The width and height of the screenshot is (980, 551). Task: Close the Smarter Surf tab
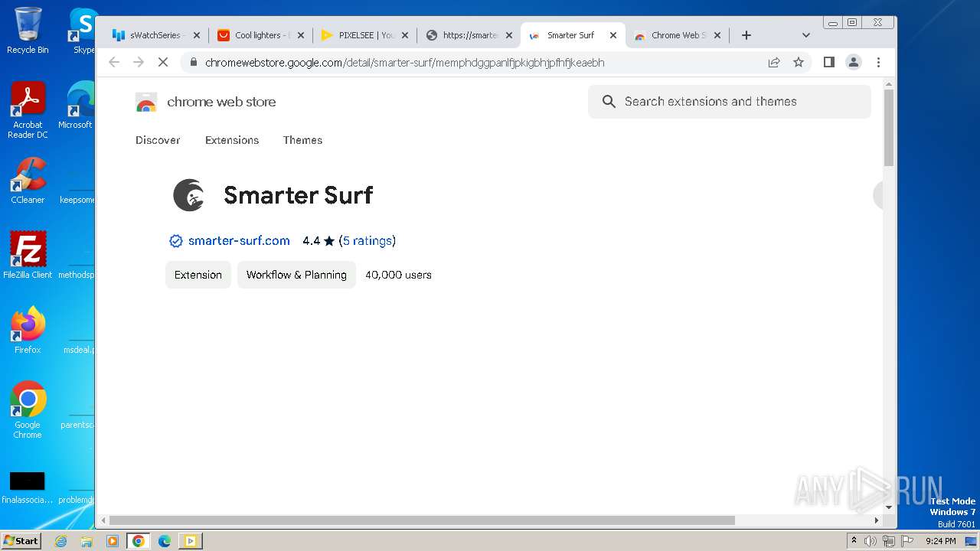[613, 35]
